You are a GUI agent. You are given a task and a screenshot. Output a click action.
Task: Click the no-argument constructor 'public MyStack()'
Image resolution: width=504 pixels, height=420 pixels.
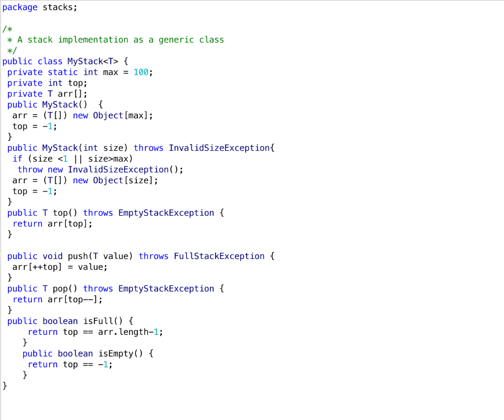click(47, 105)
